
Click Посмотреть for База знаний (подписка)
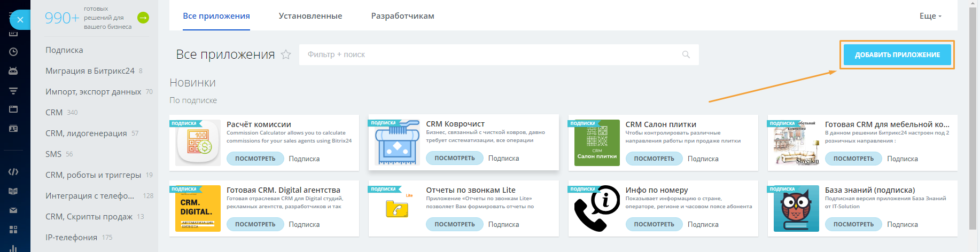coord(853,224)
